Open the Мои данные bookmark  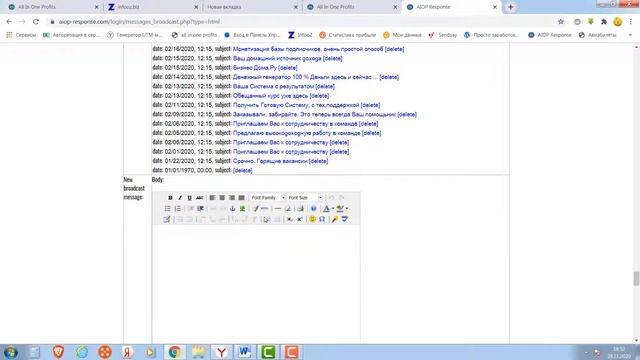coord(402,35)
